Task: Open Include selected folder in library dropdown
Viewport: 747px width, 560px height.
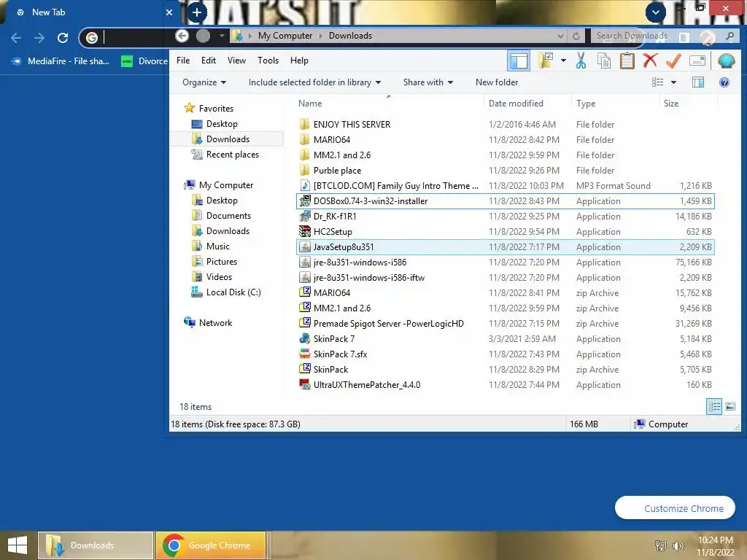Action: pos(314,82)
